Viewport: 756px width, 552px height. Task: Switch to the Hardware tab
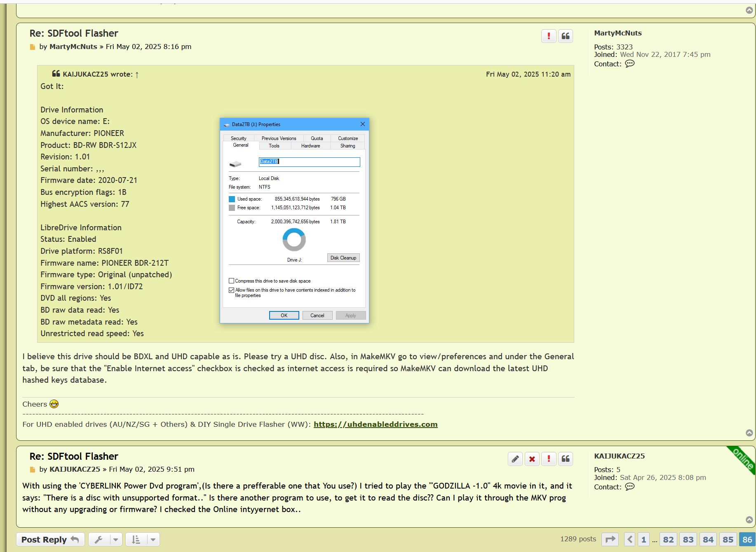pos(310,146)
